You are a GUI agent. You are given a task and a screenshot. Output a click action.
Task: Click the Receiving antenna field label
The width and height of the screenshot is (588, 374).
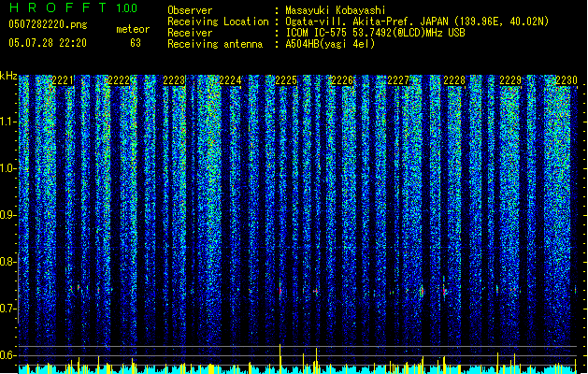pos(215,44)
